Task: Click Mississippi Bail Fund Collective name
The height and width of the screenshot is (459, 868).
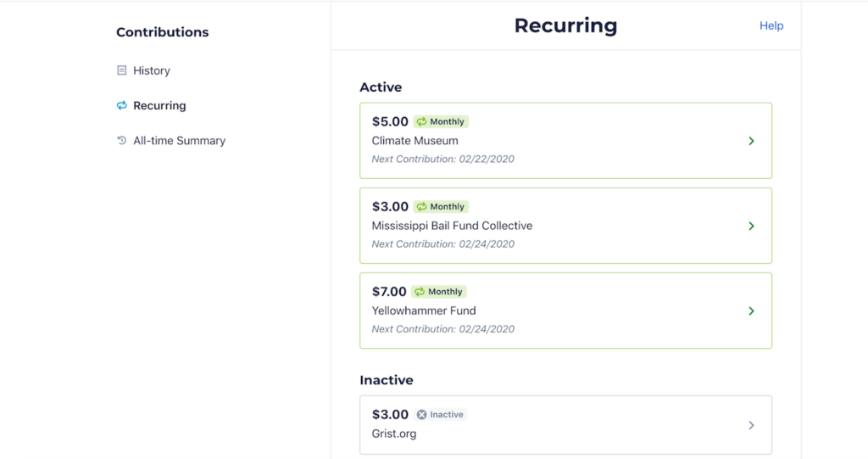Action: pyautogui.click(x=452, y=226)
